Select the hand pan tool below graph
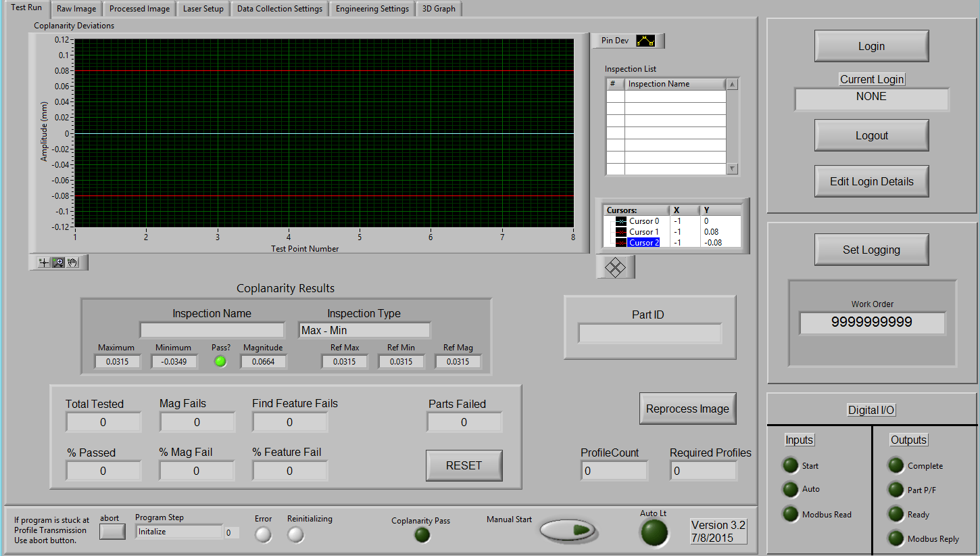Viewport: 980px width, 556px height. coord(73,262)
